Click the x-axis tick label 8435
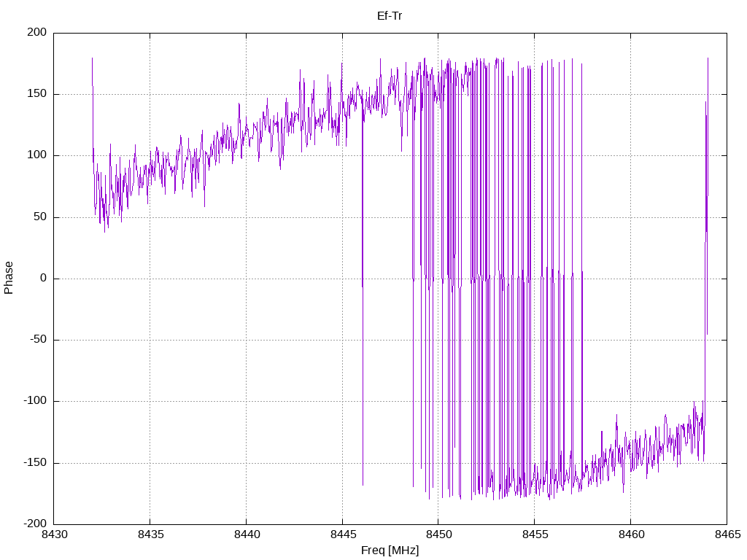The height and width of the screenshot is (560, 747). pyautogui.click(x=150, y=534)
